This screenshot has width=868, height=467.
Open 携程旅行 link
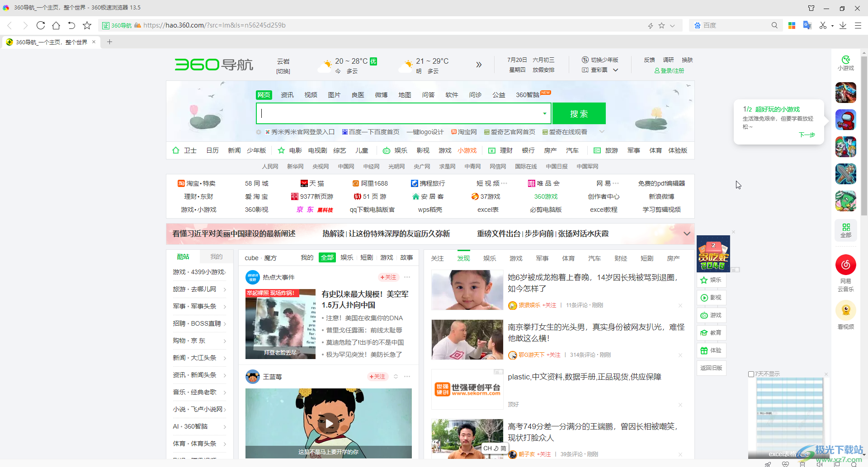[428, 183]
